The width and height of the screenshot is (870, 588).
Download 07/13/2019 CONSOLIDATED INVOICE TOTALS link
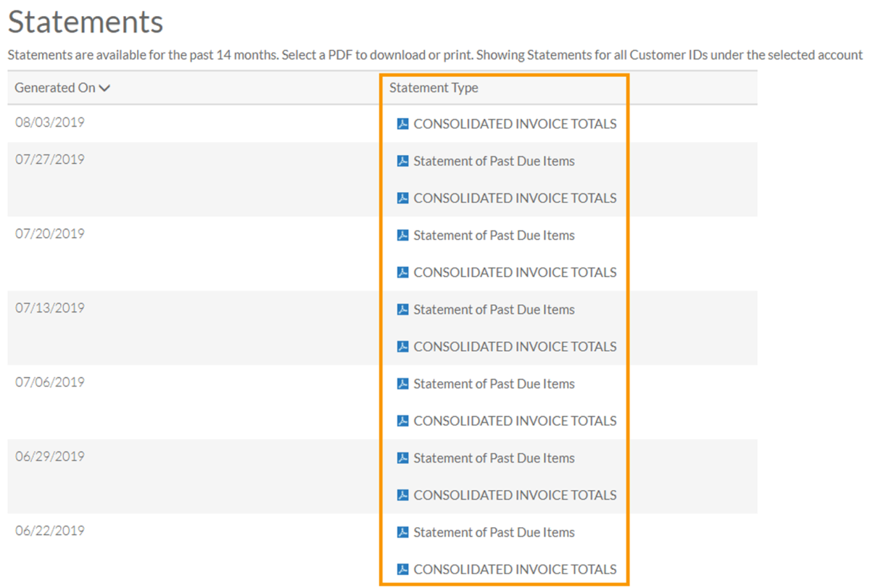click(515, 347)
